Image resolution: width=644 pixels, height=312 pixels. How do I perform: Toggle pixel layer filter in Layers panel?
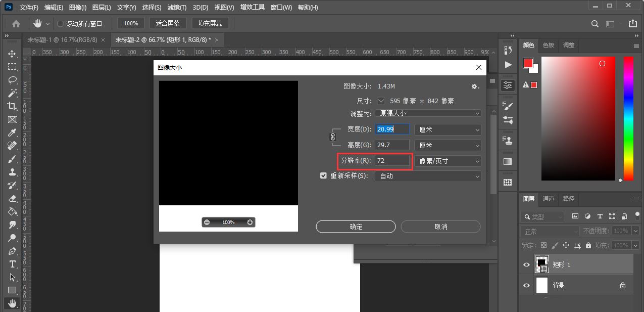[575, 216]
